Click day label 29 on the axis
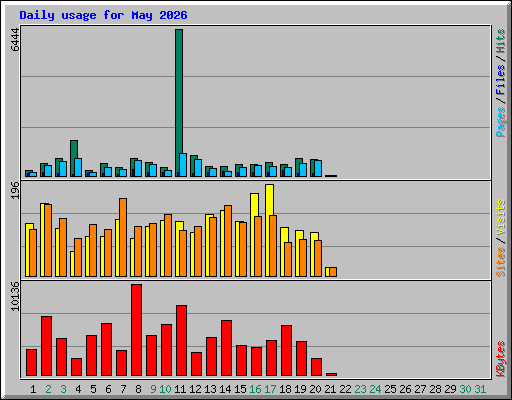The height and width of the screenshot is (400, 512). point(450,389)
